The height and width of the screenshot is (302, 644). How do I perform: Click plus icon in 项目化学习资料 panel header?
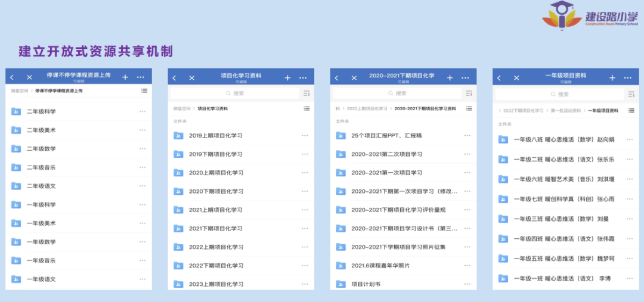(287, 77)
